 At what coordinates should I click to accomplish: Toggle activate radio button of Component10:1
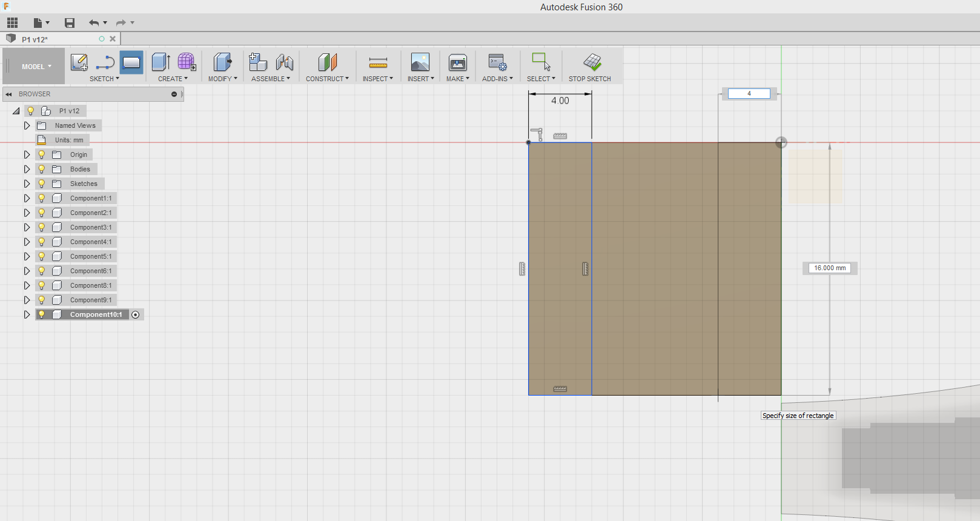pos(136,314)
